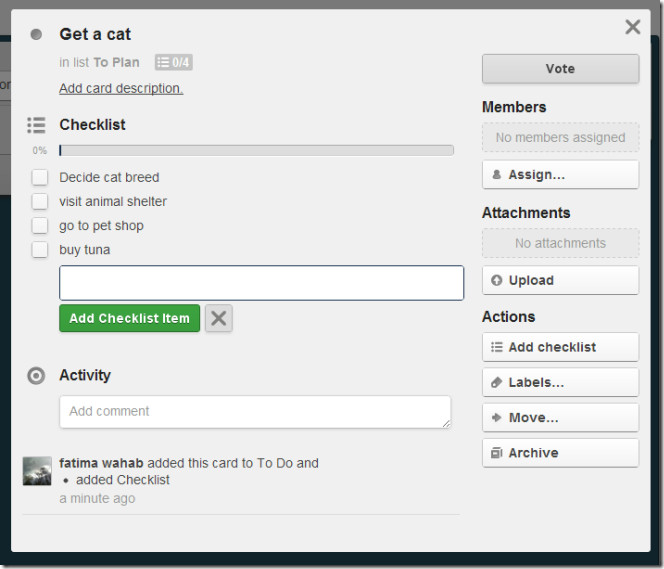Click the Add comment text field

(x=255, y=411)
